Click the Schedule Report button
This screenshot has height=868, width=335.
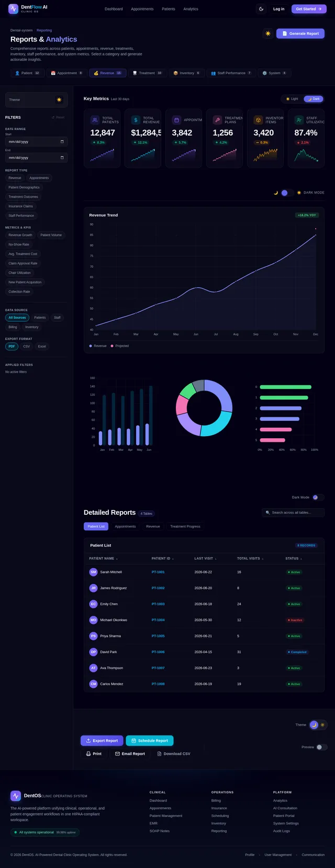coord(150,741)
